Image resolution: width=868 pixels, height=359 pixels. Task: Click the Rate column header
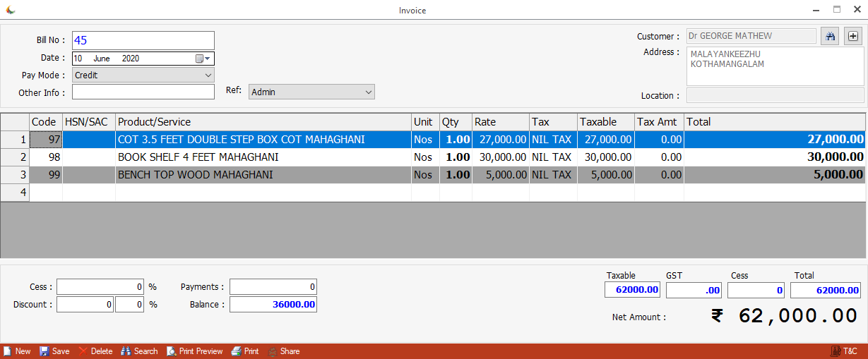pyautogui.click(x=501, y=122)
